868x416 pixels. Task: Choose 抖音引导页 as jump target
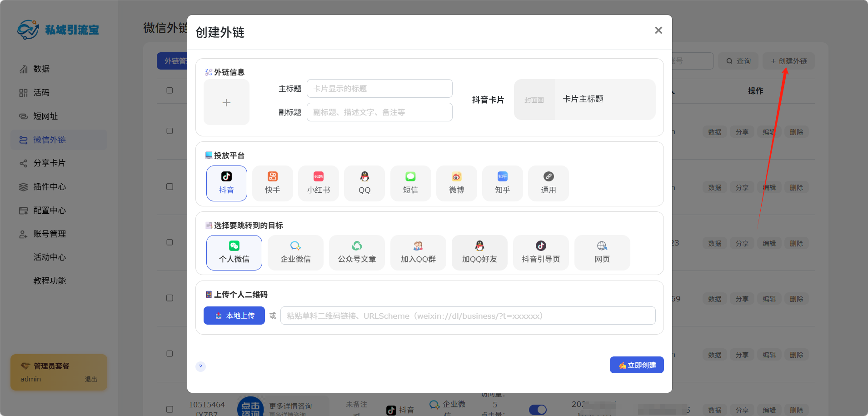(541, 252)
